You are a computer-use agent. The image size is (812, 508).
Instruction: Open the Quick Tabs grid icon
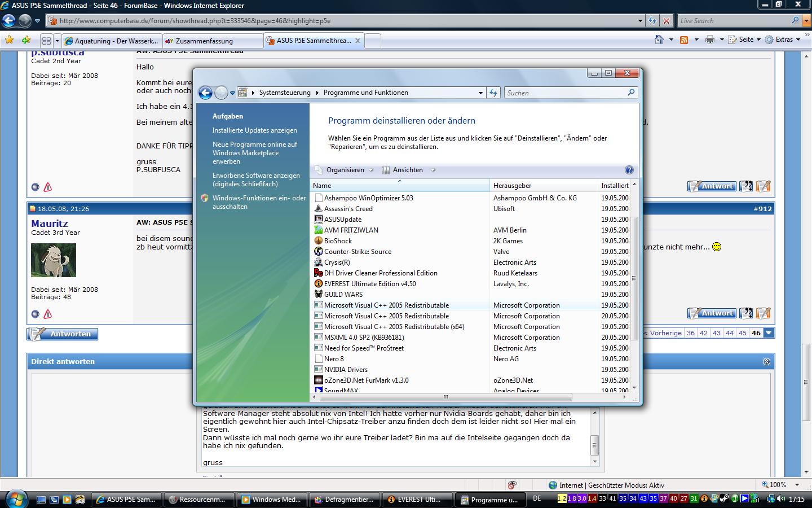pyautogui.click(x=47, y=41)
